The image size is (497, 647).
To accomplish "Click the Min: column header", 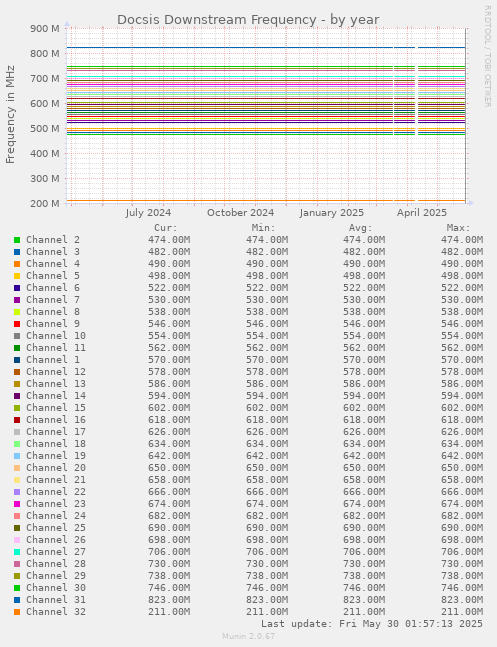I will [x=263, y=228].
